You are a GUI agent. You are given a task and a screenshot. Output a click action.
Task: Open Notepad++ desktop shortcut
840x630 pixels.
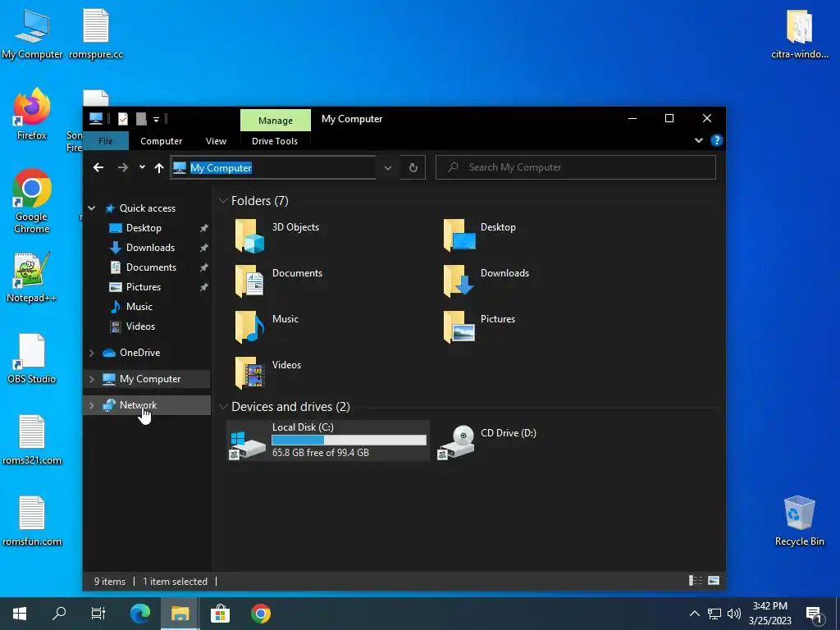32,277
